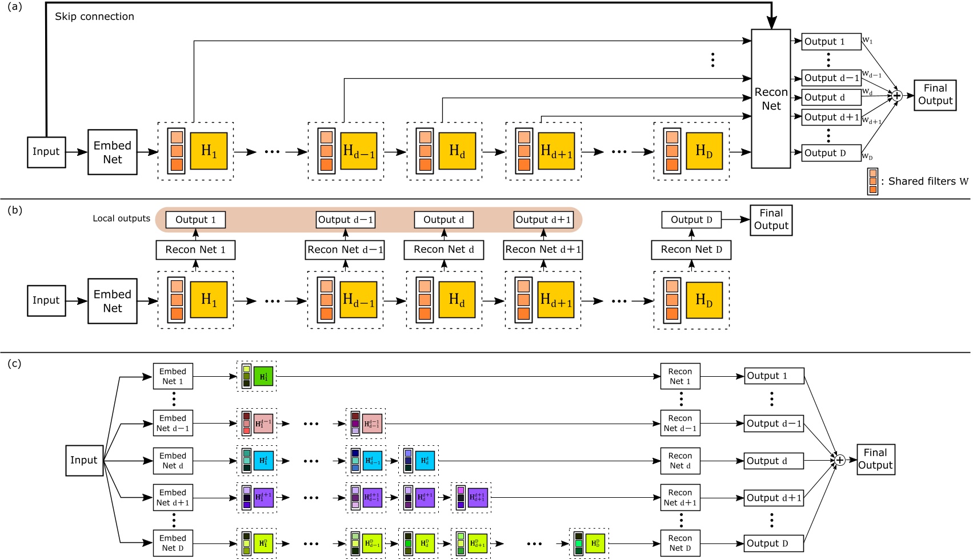Click the Shared filters W legend icon

click(x=872, y=181)
